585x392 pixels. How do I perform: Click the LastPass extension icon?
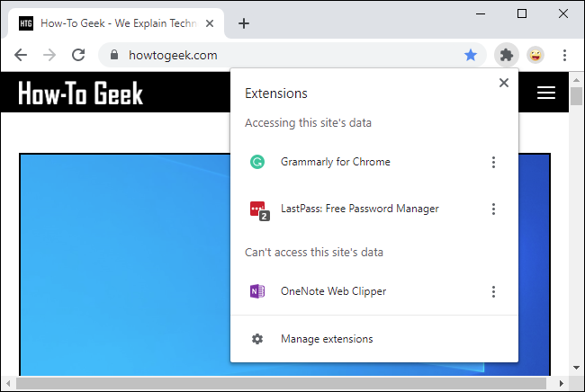coord(258,209)
